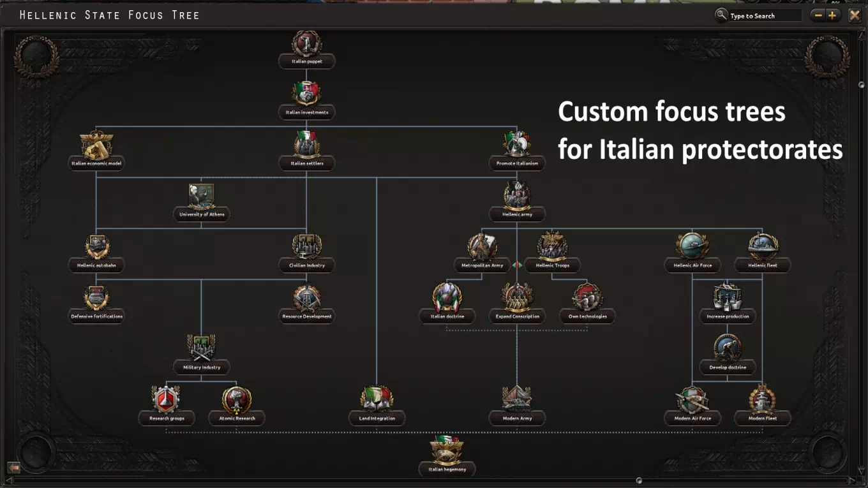868x488 pixels.
Task: Choose the Italian economic model focus
Action: 96,147
